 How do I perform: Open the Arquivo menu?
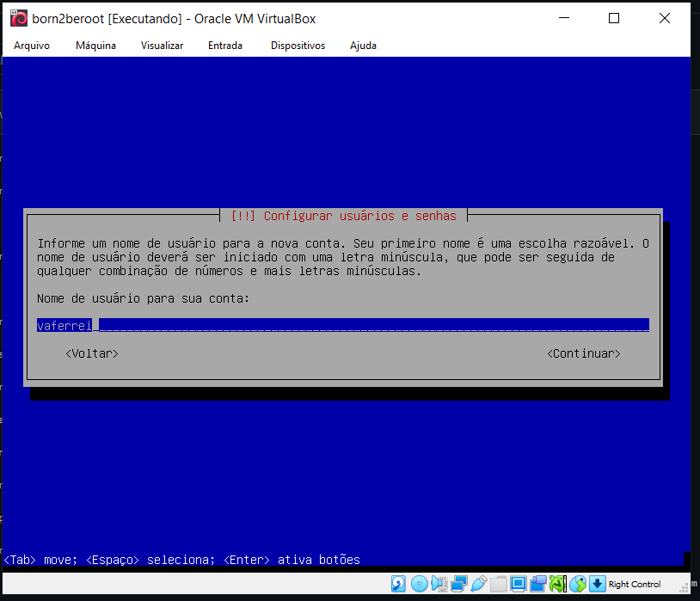pyautogui.click(x=32, y=46)
